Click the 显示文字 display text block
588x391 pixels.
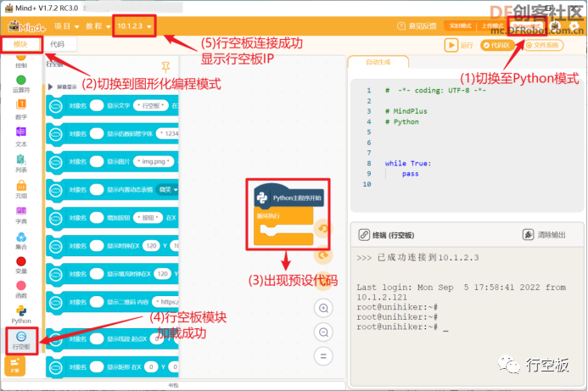(x=113, y=106)
